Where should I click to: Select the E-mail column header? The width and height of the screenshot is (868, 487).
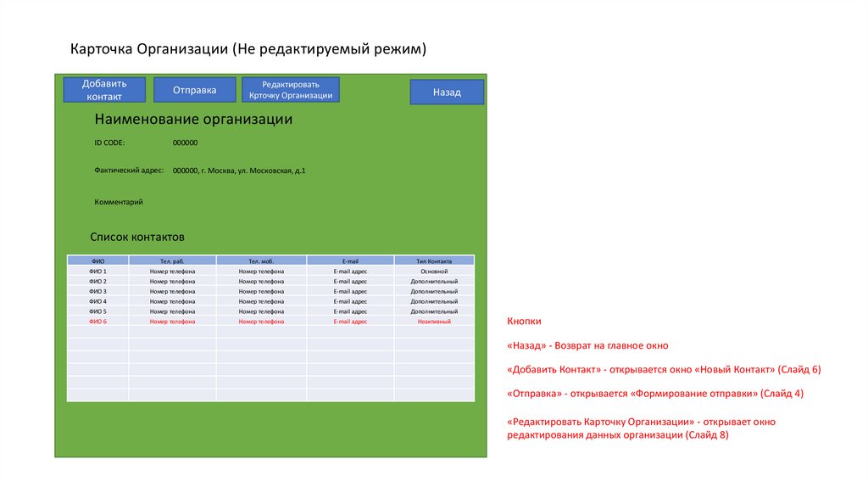[350, 261]
